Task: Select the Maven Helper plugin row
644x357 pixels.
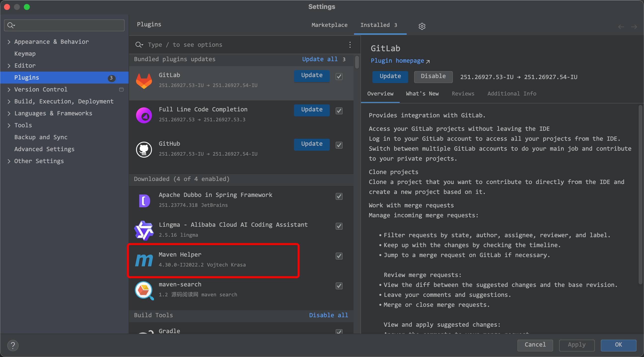Action: pyautogui.click(x=241, y=260)
